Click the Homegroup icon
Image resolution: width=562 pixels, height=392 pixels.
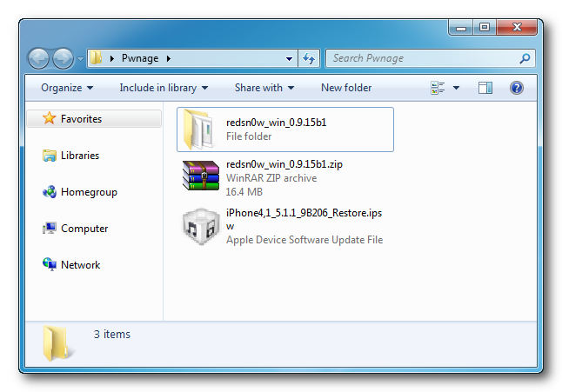(50, 192)
